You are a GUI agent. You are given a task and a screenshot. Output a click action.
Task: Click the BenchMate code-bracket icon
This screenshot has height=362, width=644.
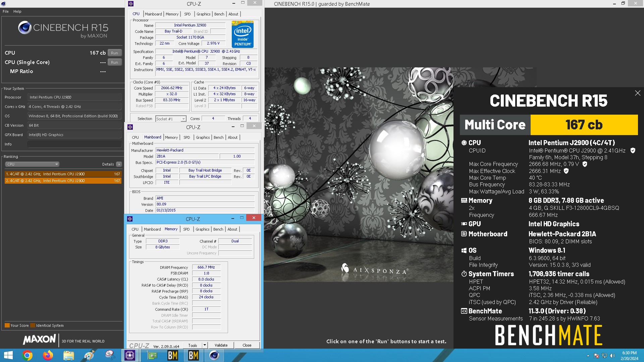click(x=464, y=311)
